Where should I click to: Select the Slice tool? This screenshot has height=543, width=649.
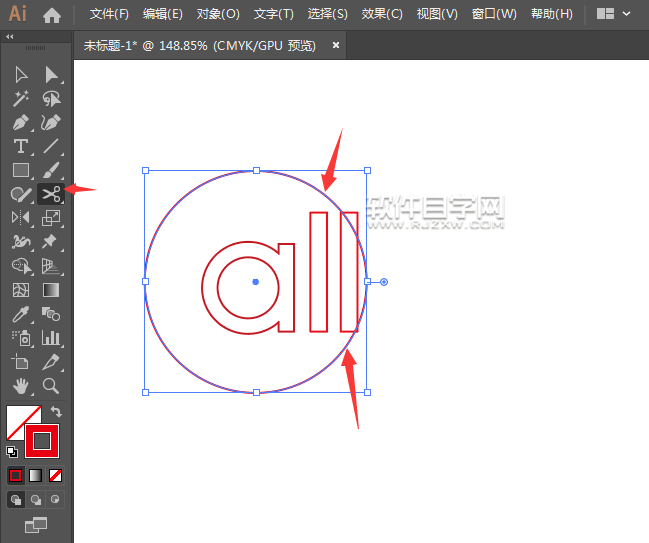click(x=51, y=362)
